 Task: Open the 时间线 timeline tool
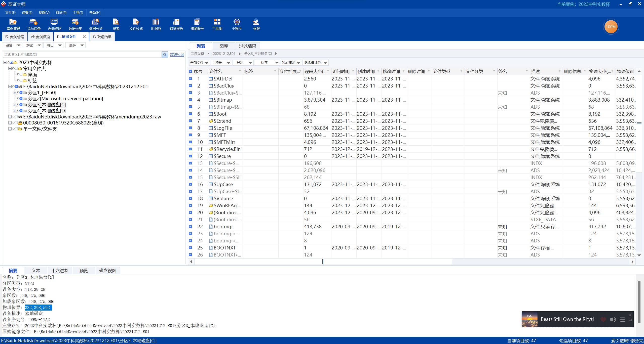point(156,24)
